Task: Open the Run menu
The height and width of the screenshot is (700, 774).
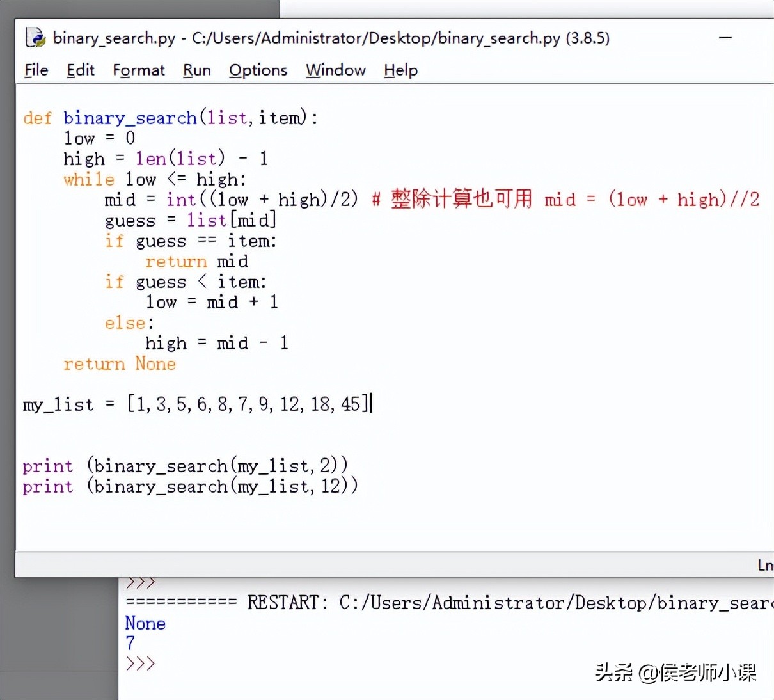Action: pos(196,70)
